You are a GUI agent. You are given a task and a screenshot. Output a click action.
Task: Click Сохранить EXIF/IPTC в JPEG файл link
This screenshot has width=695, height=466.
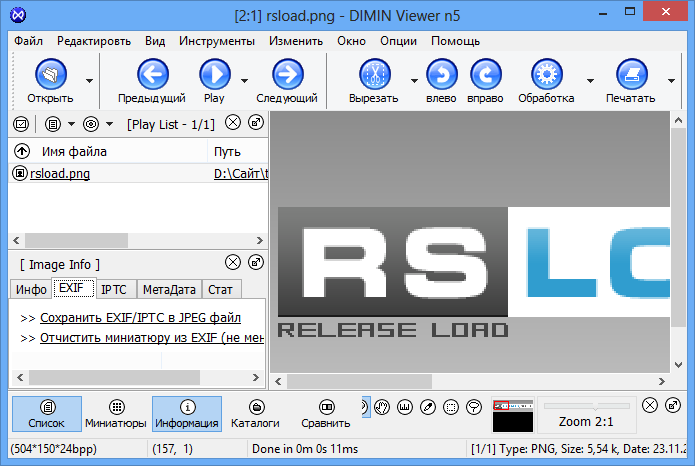point(141,318)
